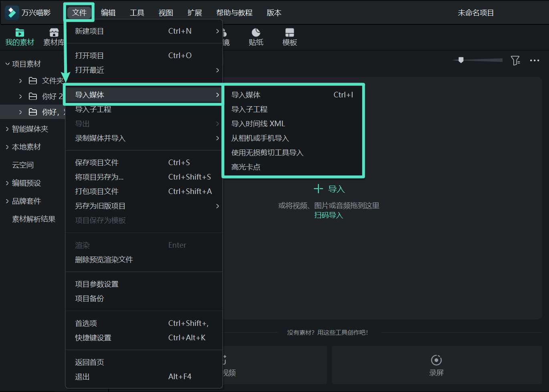Select 保存项目文件 menu item
Screen dimensions: 549x392
point(144,163)
